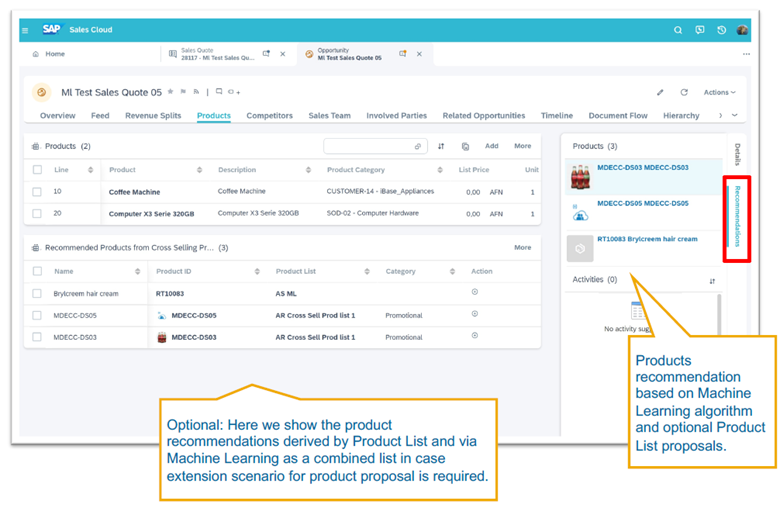The image size is (780, 505).
Task: Click the flag icon beside the title
Action: pyautogui.click(x=183, y=92)
